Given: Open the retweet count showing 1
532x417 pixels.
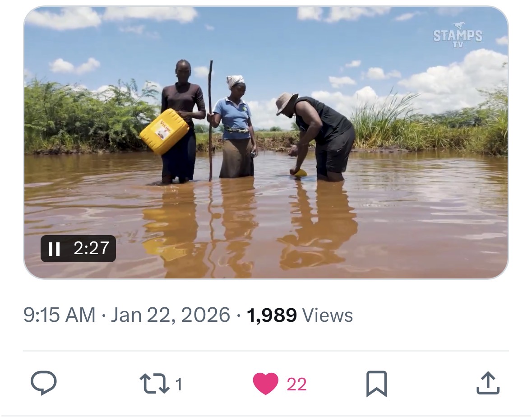Looking at the screenshot, I should pyautogui.click(x=179, y=385).
